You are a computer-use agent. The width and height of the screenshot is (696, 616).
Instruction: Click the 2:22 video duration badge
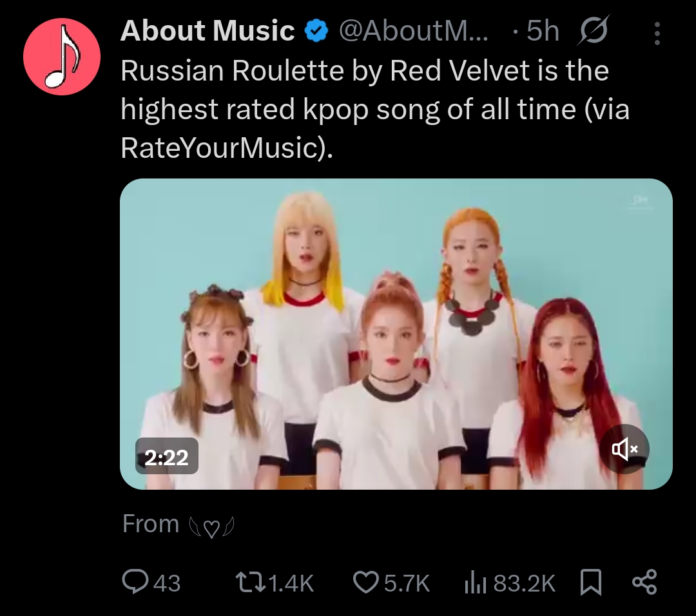pos(166,457)
